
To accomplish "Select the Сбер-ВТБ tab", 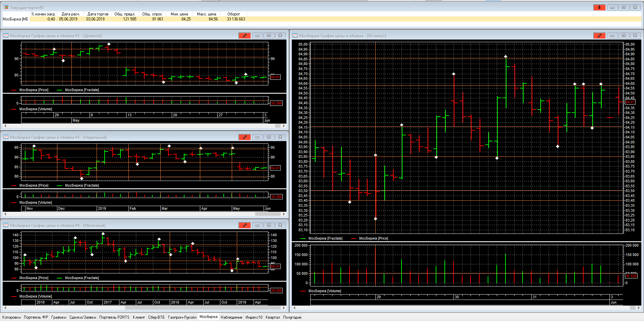I will point(156,317).
